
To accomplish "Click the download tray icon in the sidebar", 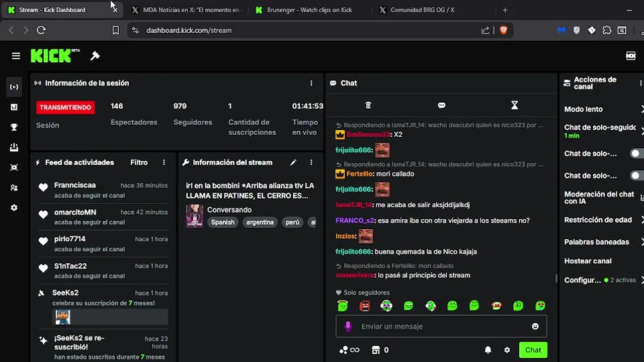I will pyautogui.click(x=14, y=147).
